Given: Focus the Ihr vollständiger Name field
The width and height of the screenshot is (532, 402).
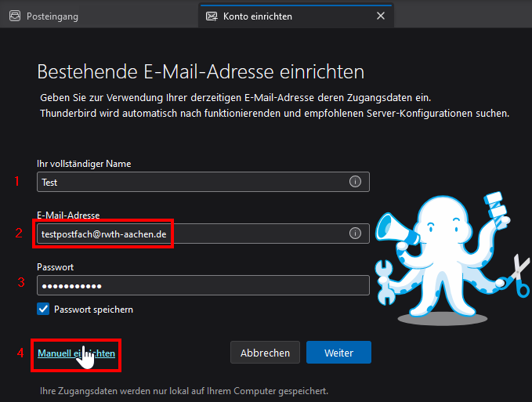Looking at the screenshot, I should point(203,182).
